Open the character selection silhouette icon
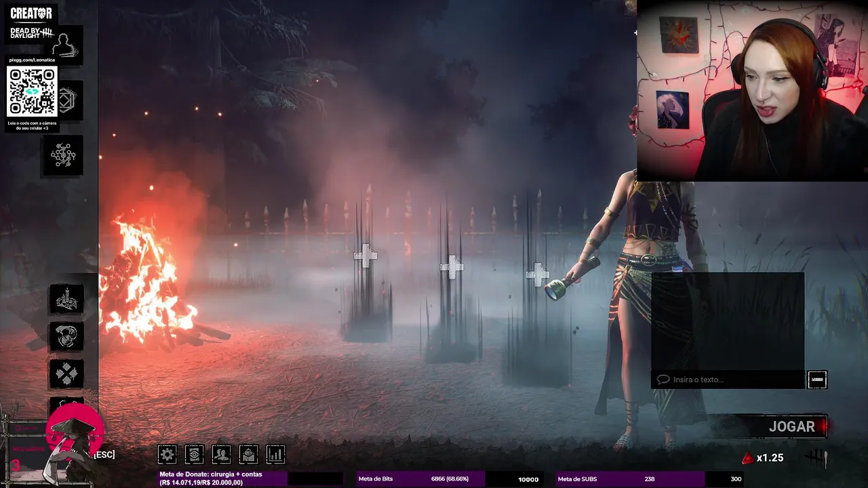The height and width of the screenshot is (488, 868). 66,45
